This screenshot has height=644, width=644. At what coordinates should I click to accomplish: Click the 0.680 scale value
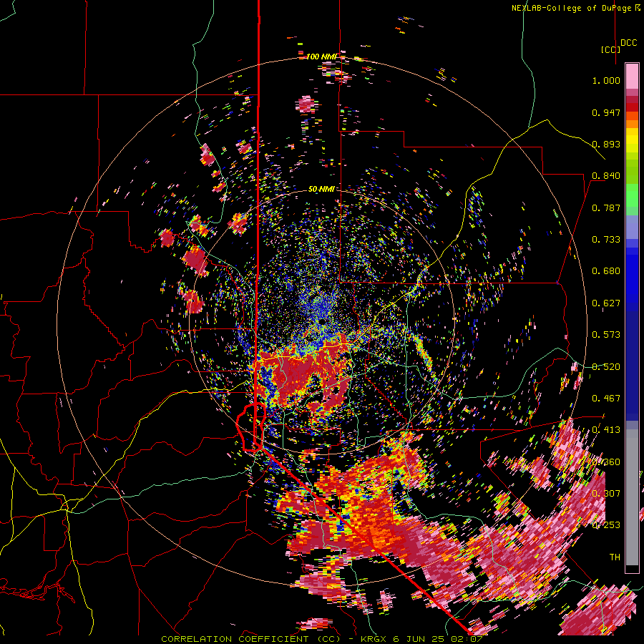point(606,271)
